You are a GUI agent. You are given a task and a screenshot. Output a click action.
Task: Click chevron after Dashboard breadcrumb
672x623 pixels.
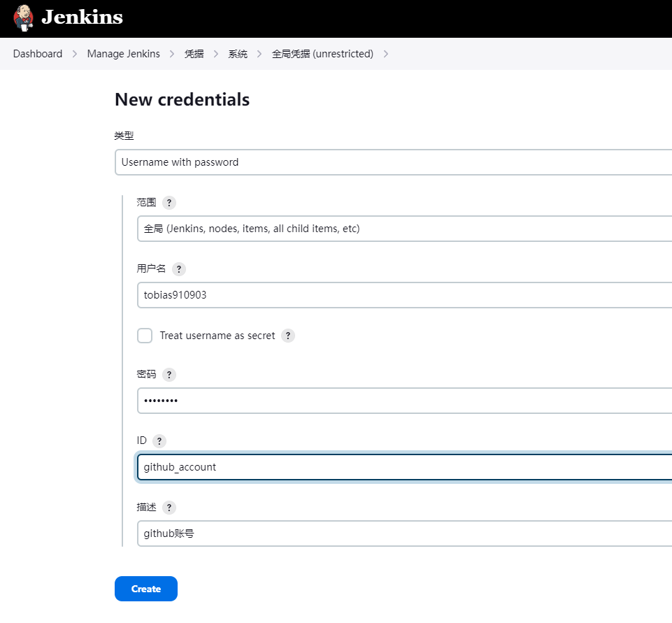[x=75, y=54]
